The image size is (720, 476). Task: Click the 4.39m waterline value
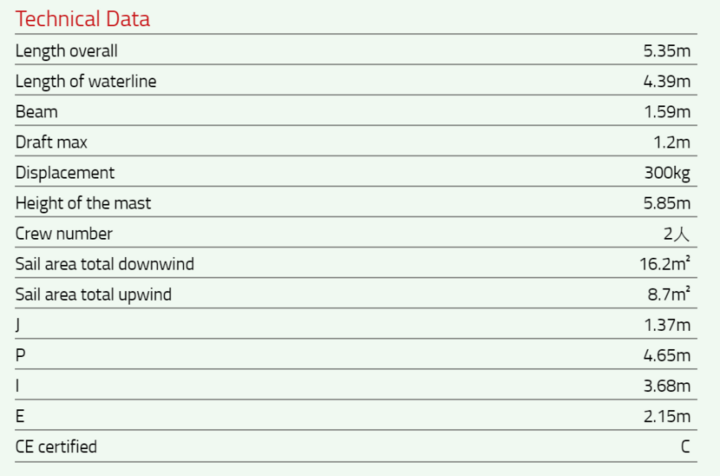(x=666, y=81)
